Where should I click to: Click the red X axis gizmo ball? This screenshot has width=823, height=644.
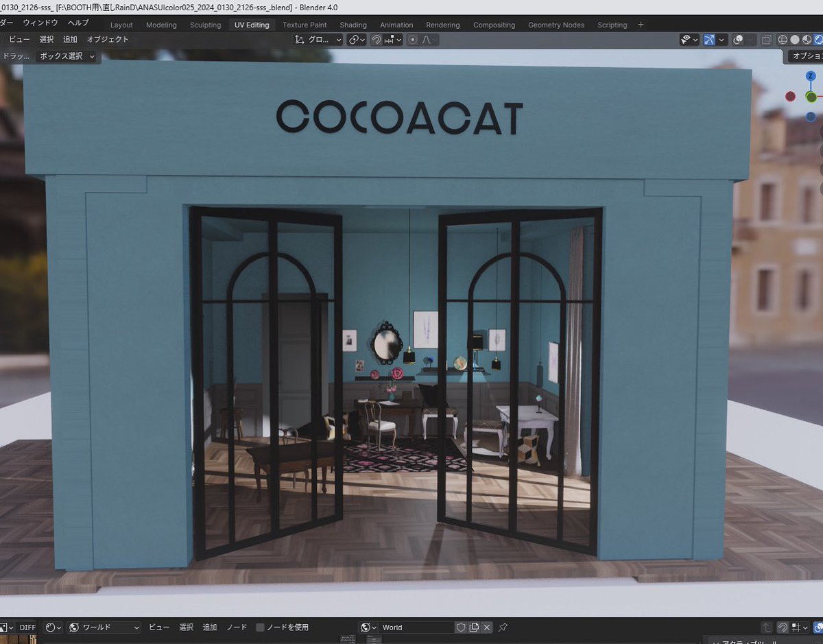click(791, 97)
